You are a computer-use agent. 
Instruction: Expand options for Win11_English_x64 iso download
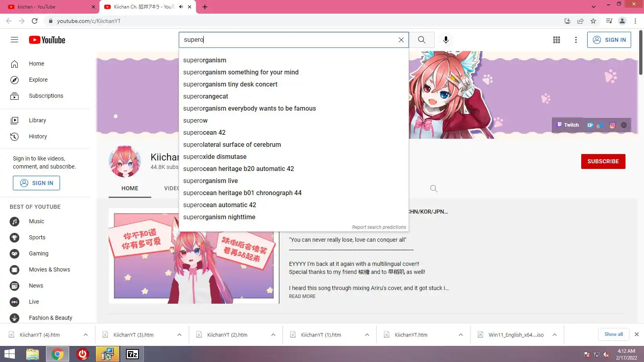click(x=555, y=335)
